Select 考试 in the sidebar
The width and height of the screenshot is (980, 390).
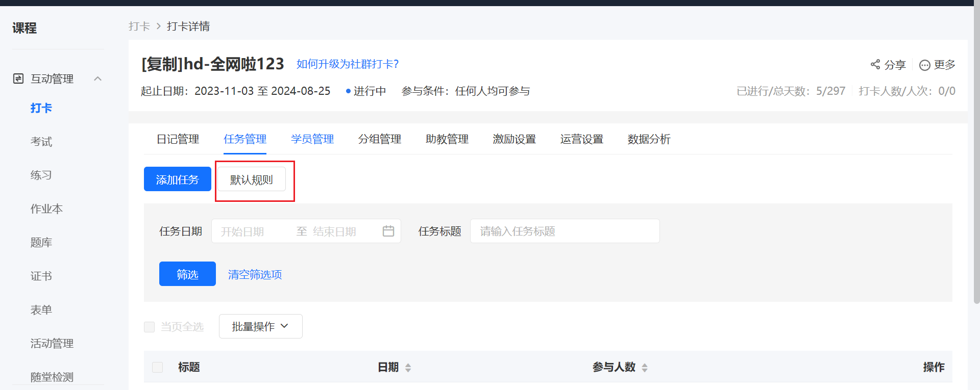pyautogui.click(x=41, y=142)
